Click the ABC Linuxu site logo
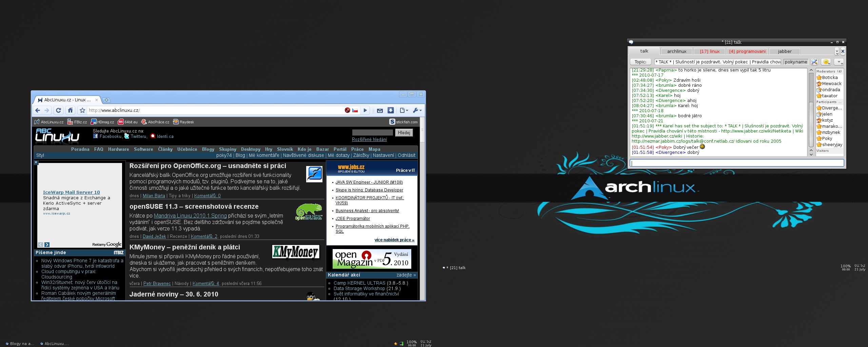This screenshot has height=347, width=868. coord(57,136)
